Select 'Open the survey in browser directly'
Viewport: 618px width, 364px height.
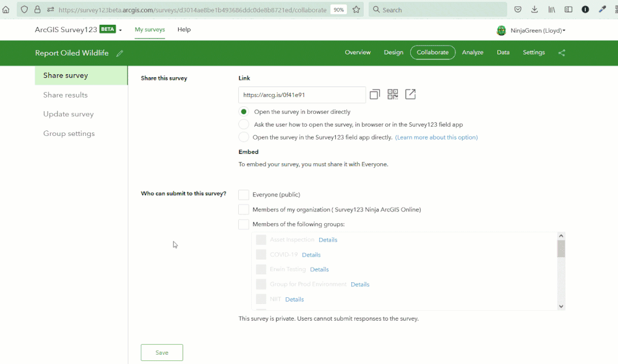244,112
